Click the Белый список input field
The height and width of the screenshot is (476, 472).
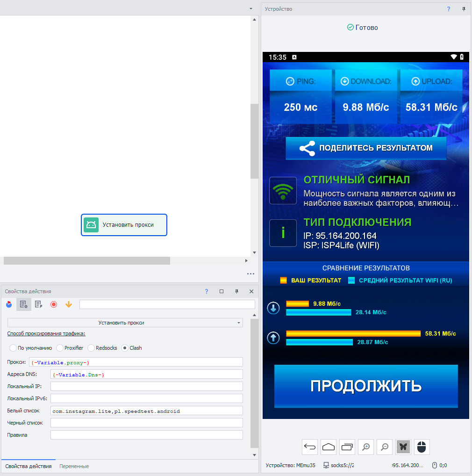147,411
